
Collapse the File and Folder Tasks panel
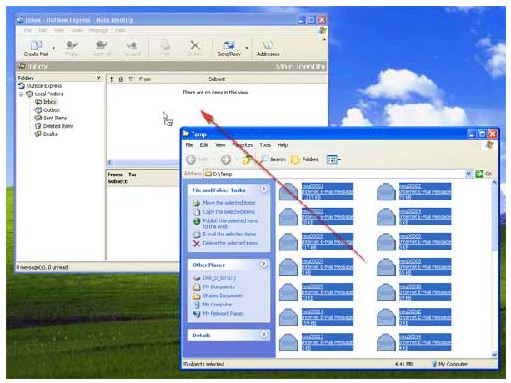pos(264,189)
